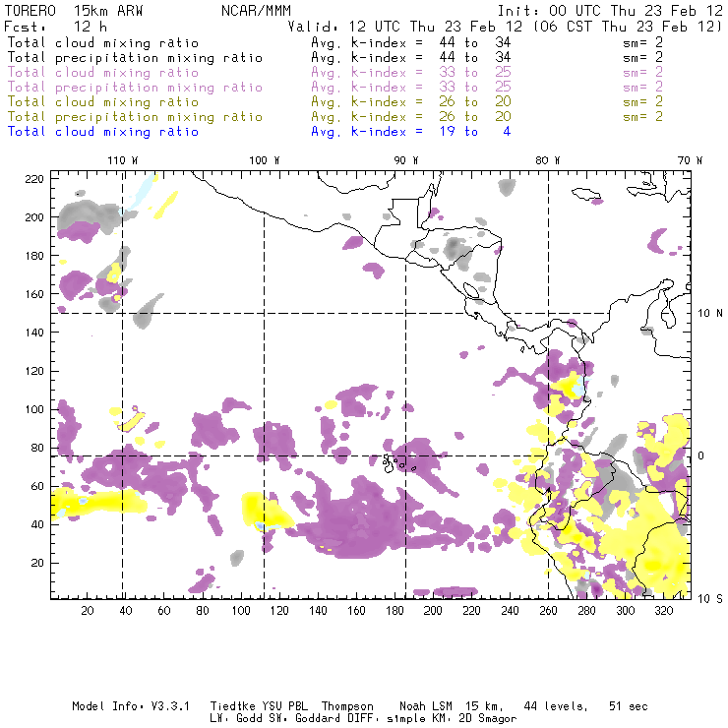The image size is (728, 728).
Task: Click '20' on the vertical axis
Action: tap(37, 563)
